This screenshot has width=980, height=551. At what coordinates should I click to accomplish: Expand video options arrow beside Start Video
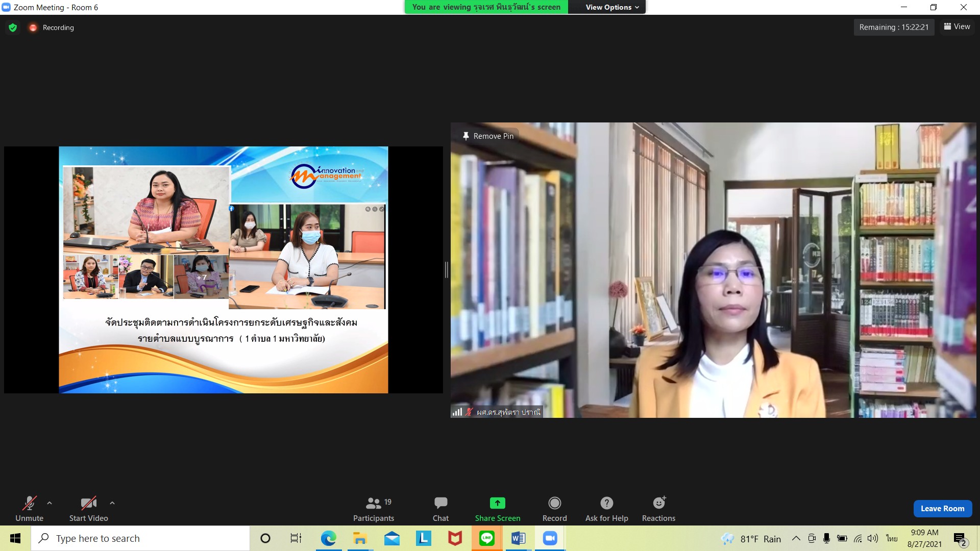coord(112,503)
